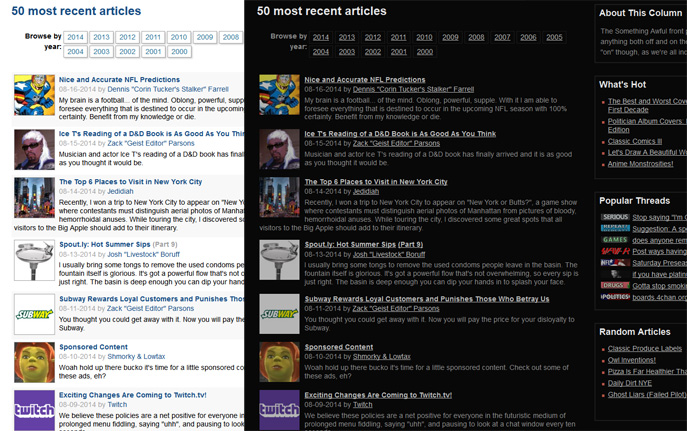The image size is (687, 431).
Task: Click the SERIOUS forum tag icon
Action: pos(614,217)
